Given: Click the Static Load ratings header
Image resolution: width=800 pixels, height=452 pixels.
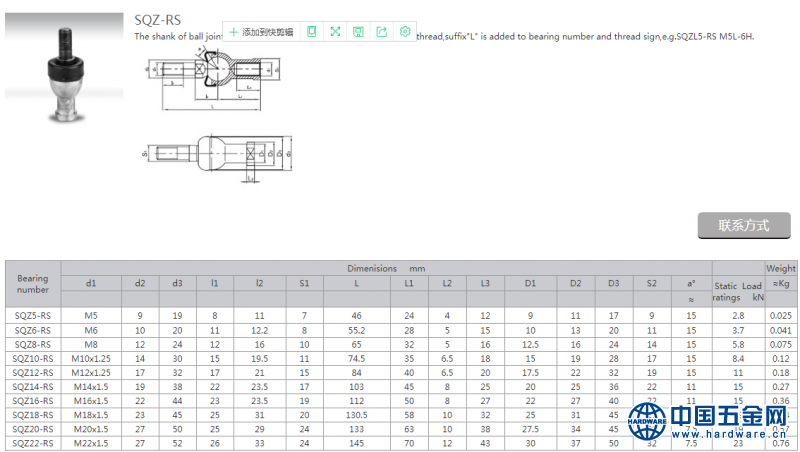Looking at the screenshot, I should pyautogui.click(x=738, y=291).
